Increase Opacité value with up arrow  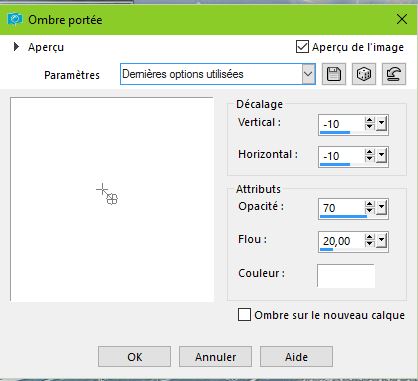(369, 204)
